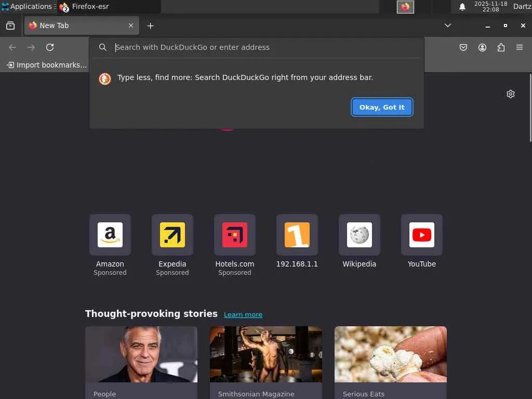Click the date and time clock
The width and height of the screenshot is (532, 399).
490,6
